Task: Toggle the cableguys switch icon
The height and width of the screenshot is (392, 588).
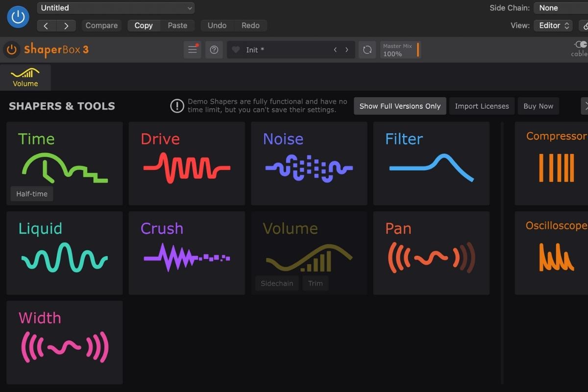Action: pyautogui.click(x=581, y=44)
